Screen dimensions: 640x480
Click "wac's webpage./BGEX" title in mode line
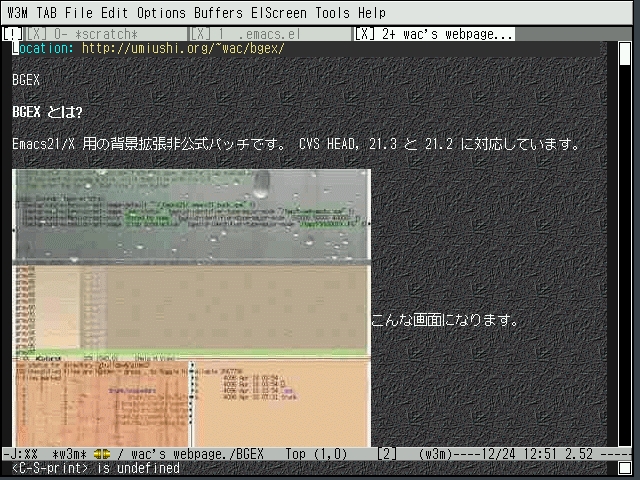tap(198, 454)
